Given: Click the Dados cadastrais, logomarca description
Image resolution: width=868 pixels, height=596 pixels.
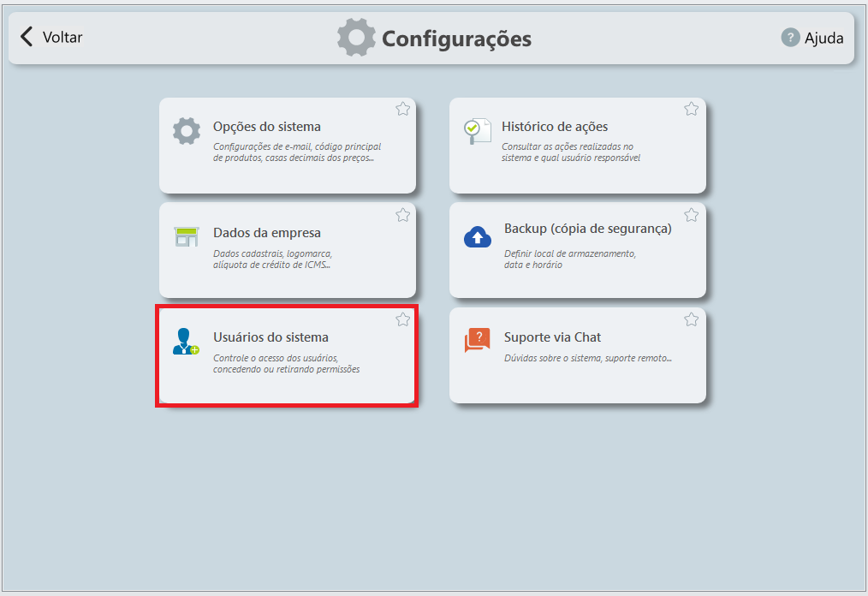Looking at the screenshot, I should point(273,259).
